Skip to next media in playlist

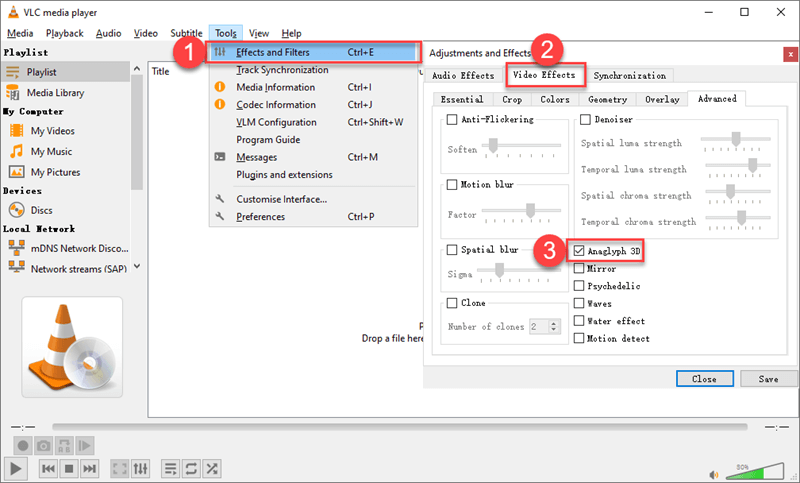click(x=89, y=468)
